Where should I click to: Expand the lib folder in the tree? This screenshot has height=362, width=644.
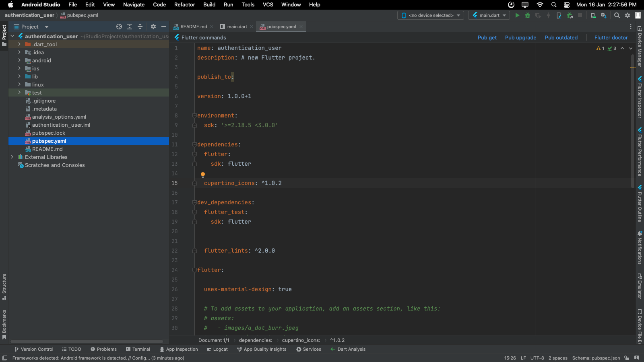pos(19,76)
